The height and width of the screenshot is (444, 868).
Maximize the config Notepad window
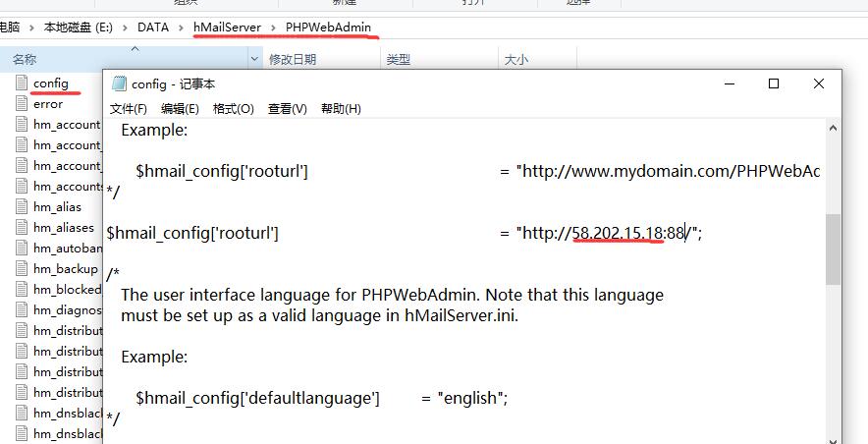(774, 83)
